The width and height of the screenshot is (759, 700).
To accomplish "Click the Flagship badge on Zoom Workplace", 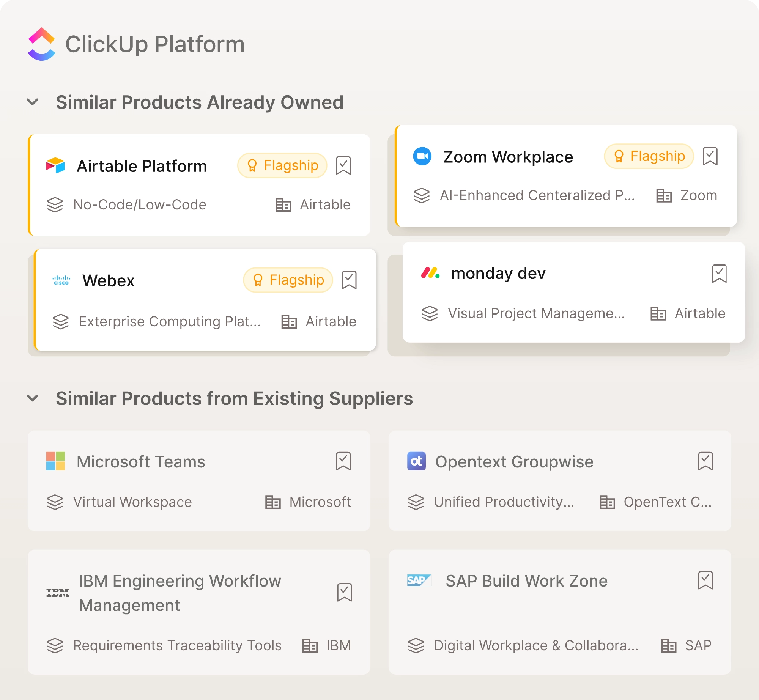I will click(x=648, y=156).
